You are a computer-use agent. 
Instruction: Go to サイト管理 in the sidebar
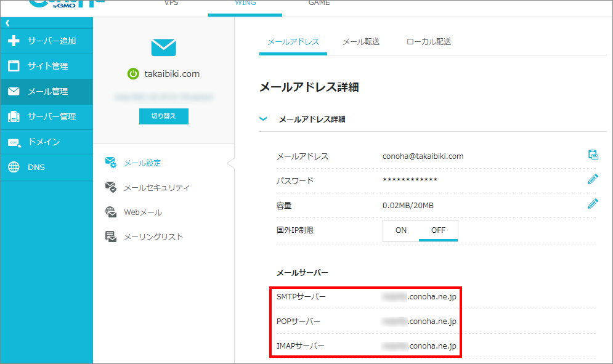click(x=47, y=66)
